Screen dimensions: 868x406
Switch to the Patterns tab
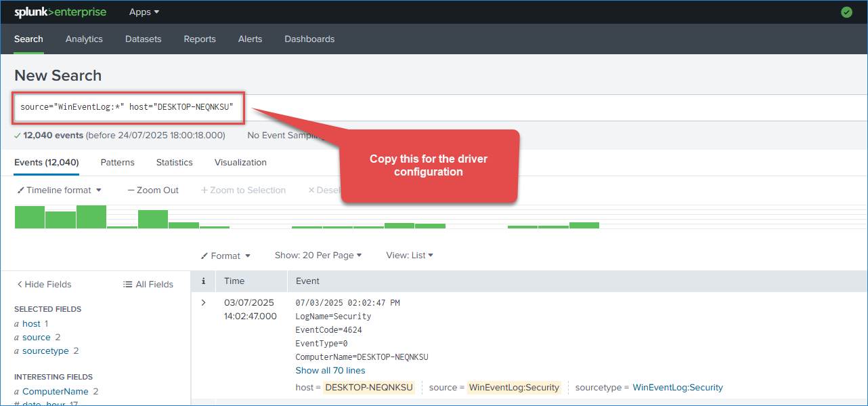pos(118,163)
